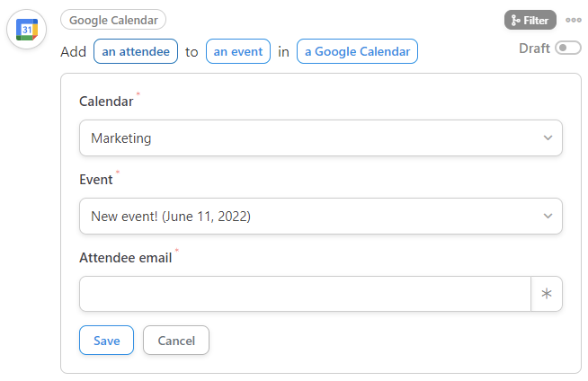
Task: Open the Event dropdown chevron
Action: (548, 217)
